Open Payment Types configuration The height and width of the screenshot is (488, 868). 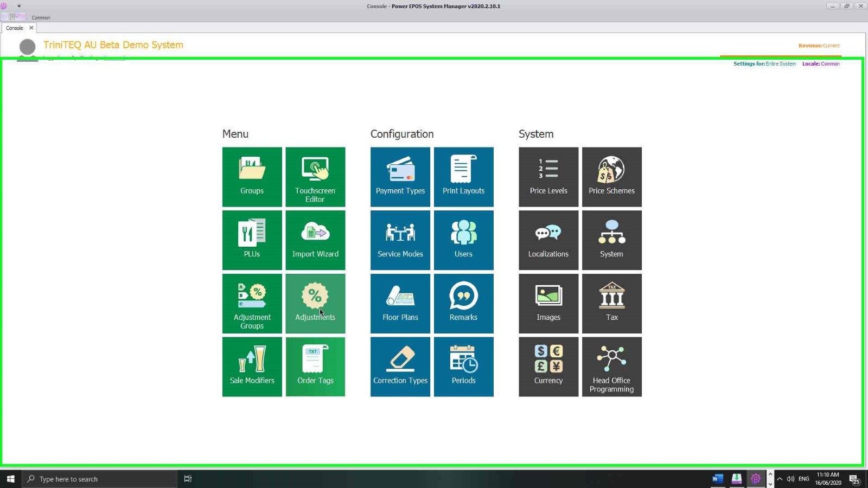(400, 177)
